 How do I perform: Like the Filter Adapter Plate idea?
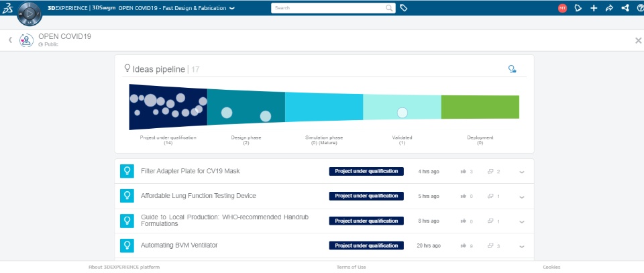point(464,172)
